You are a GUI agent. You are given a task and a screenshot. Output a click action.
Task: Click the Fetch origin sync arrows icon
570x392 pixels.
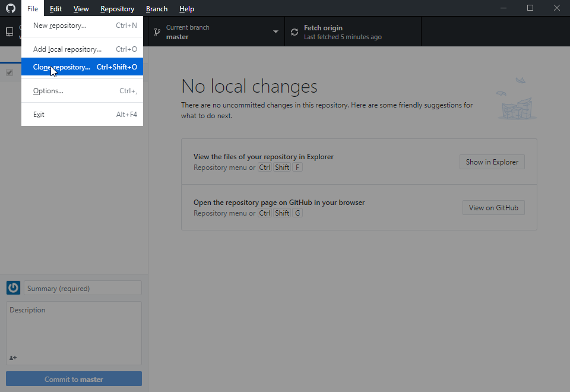pos(294,32)
